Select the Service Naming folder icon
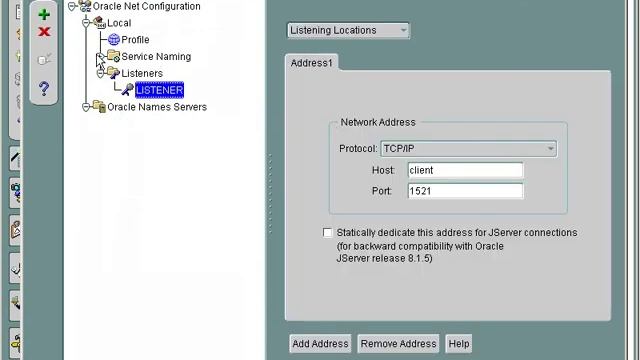Viewport: 640px width, 360px height. [x=113, y=56]
